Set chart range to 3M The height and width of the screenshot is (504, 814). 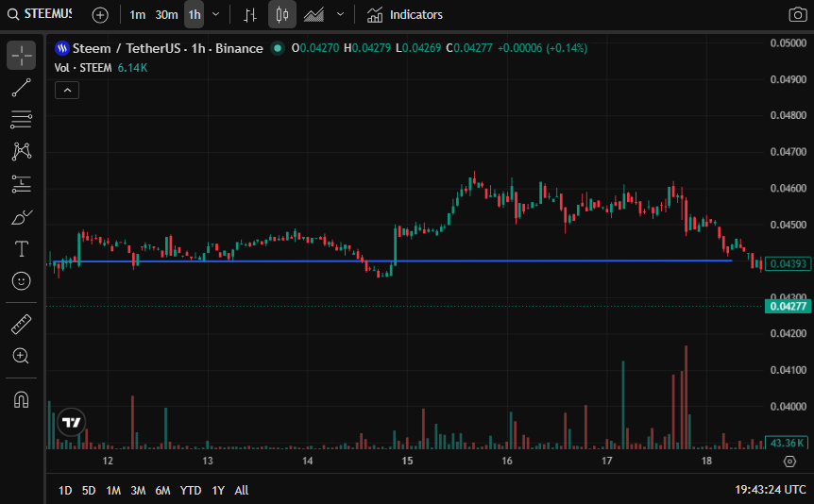(x=138, y=490)
